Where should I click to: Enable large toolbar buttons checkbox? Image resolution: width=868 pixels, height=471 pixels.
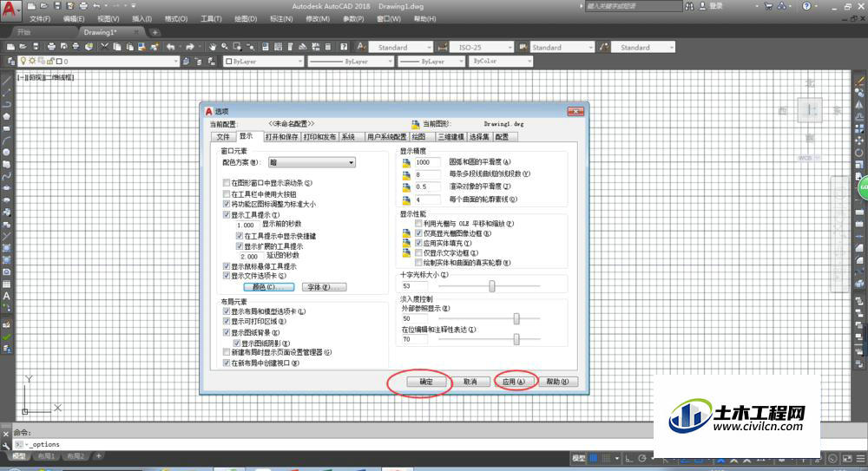[x=227, y=193]
